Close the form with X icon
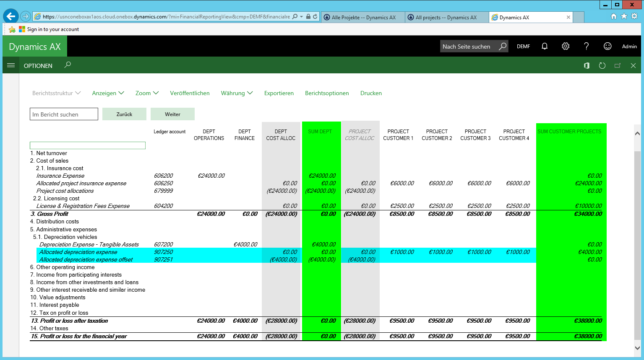Image resolution: width=644 pixels, height=360 pixels. click(x=633, y=66)
